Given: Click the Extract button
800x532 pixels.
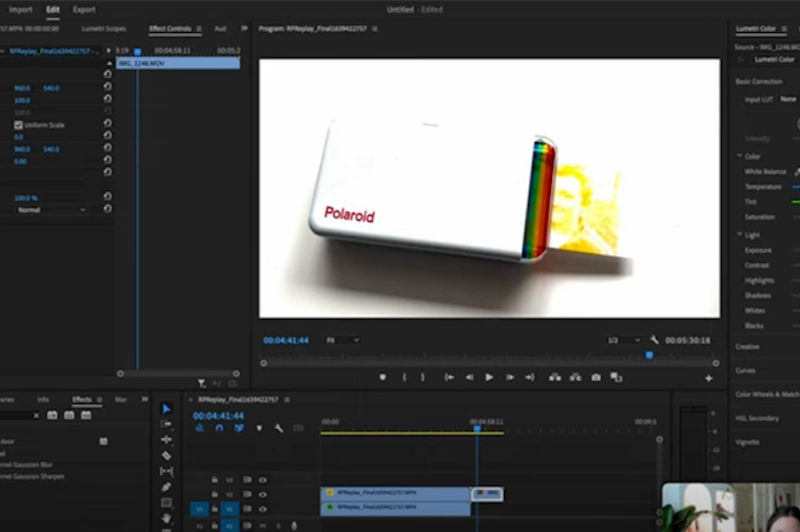Looking at the screenshot, I should click(575, 377).
